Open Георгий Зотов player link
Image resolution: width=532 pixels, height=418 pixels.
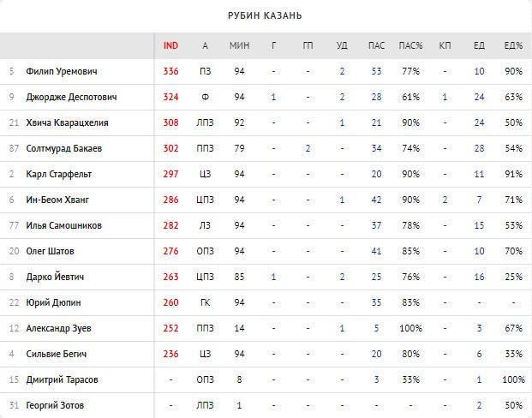57,405
